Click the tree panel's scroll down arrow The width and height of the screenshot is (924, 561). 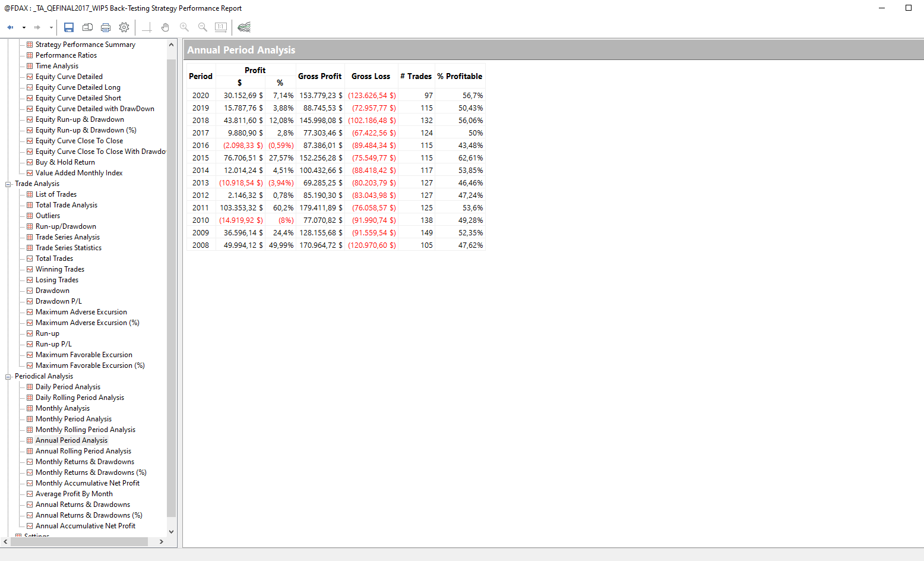click(172, 532)
